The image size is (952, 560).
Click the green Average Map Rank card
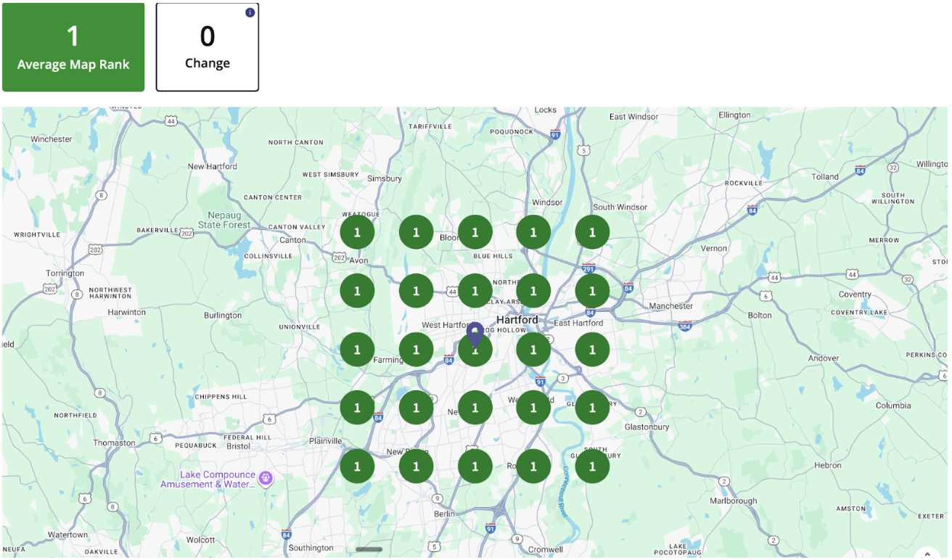[73, 46]
